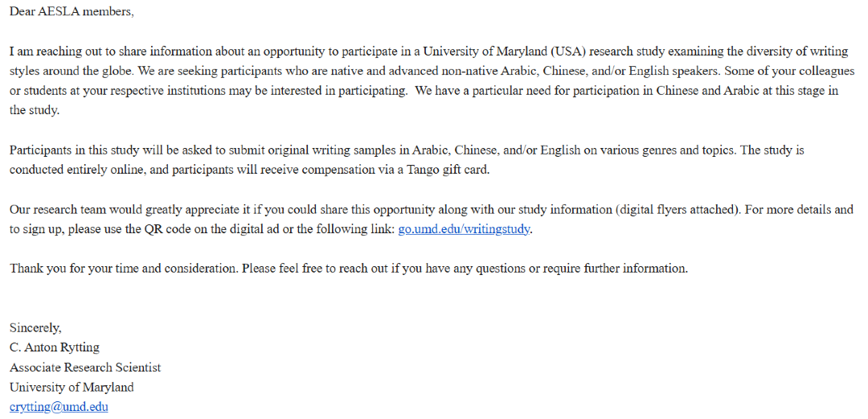Click 'University of Maryland' in the signature
The height and width of the screenshot is (419, 868).
(x=72, y=387)
